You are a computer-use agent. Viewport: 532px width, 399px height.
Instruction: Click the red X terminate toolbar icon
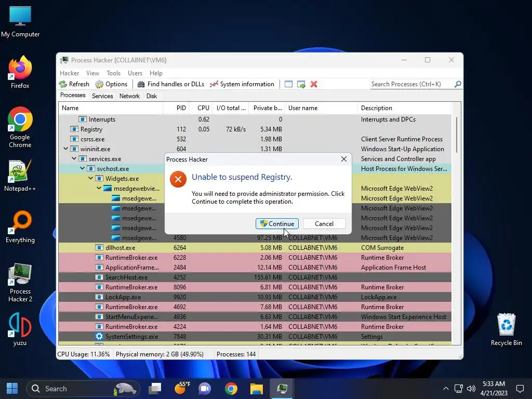point(314,84)
